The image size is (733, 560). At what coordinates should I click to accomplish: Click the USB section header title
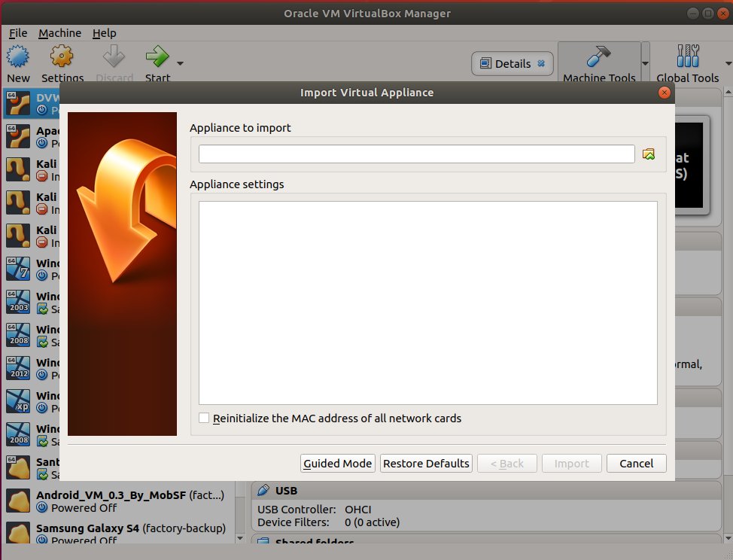click(286, 490)
